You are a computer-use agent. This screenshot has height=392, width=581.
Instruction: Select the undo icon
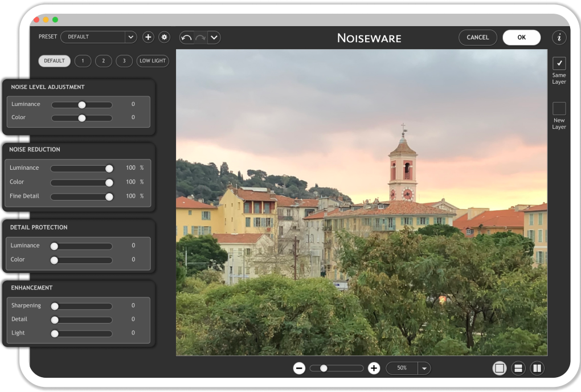tap(186, 37)
